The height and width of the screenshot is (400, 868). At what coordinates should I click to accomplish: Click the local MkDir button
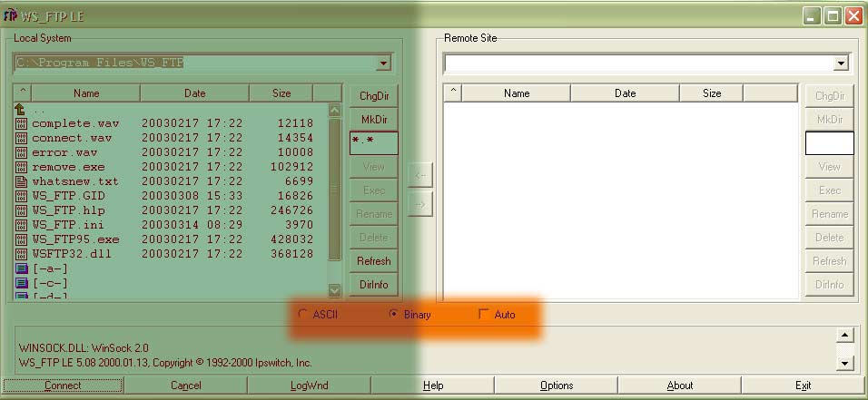point(374,120)
